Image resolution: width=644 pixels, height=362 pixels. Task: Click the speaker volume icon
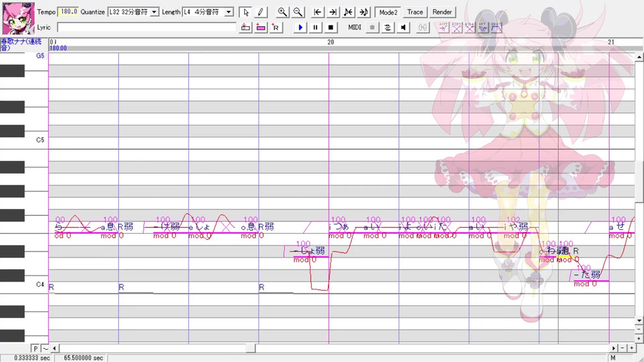[x=403, y=27]
